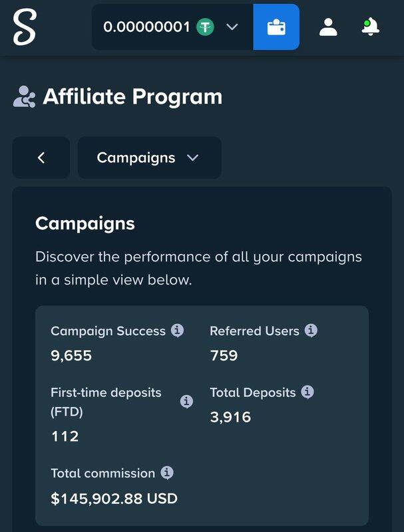Show info for Referred Users
Image resolution: width=404 pixels, height=532 pixels.
pos(311,331)
